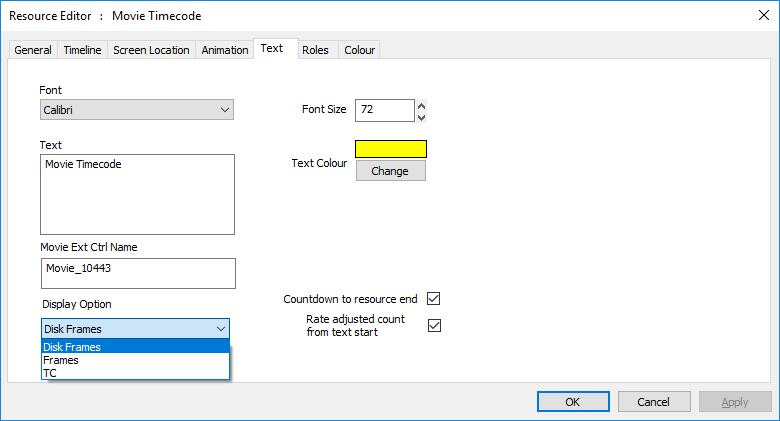
Task: Toggle Countdown to resource end checkbox
Action: 433,299
